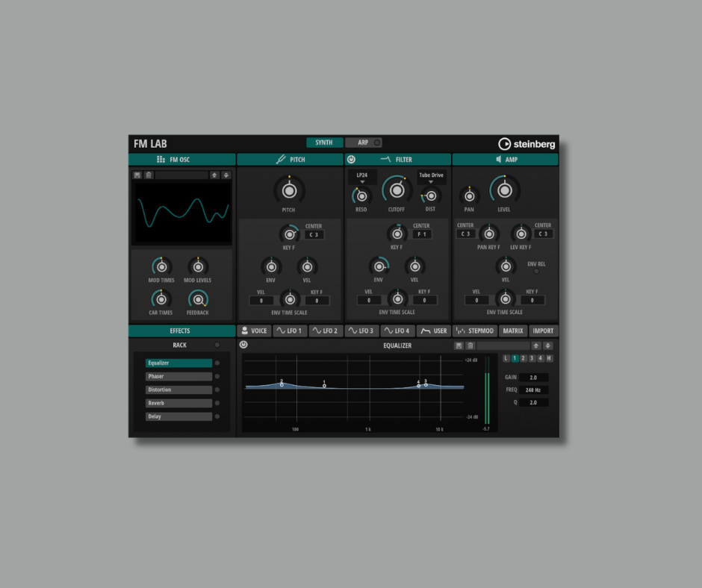Open the LFO 4 tab

point(397,331)
